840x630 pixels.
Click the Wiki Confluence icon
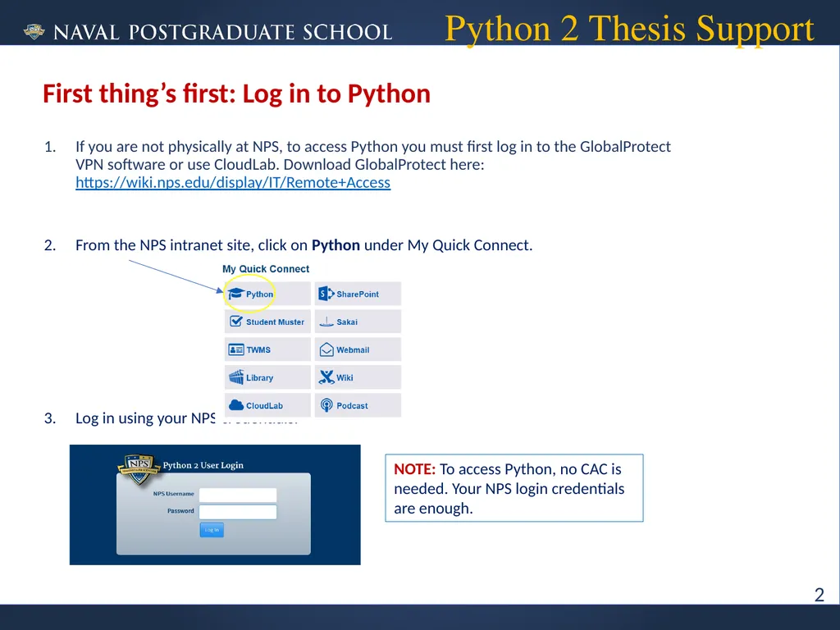(326, 377)
